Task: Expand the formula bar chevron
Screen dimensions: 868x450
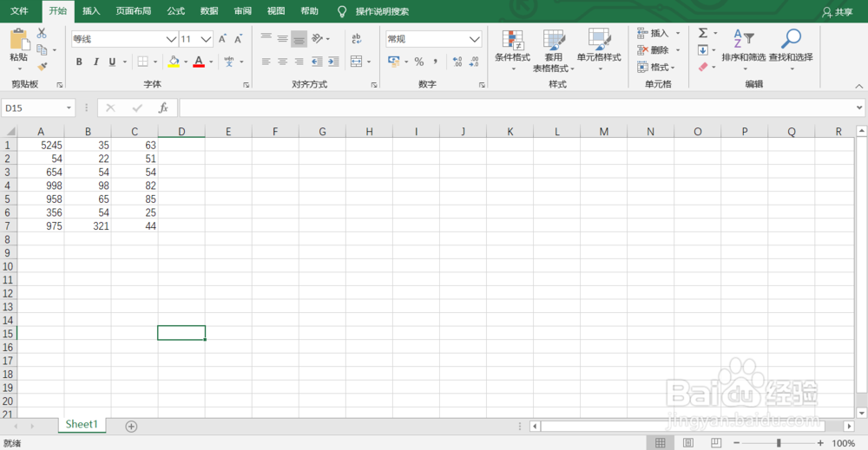Action: point(859,108)
